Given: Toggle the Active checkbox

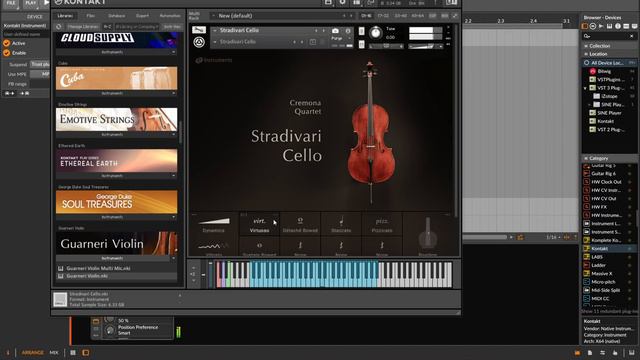Looking at the screenshot, I should click(7, 43).
